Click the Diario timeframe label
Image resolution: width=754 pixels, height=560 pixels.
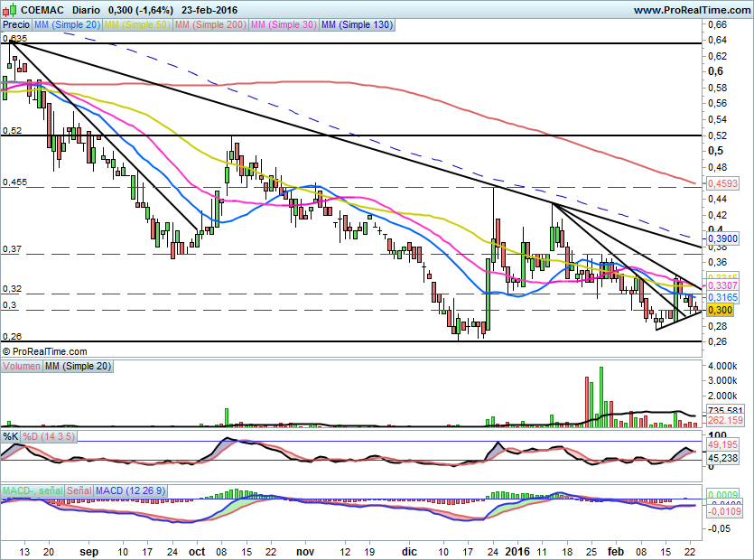point(87,10)
